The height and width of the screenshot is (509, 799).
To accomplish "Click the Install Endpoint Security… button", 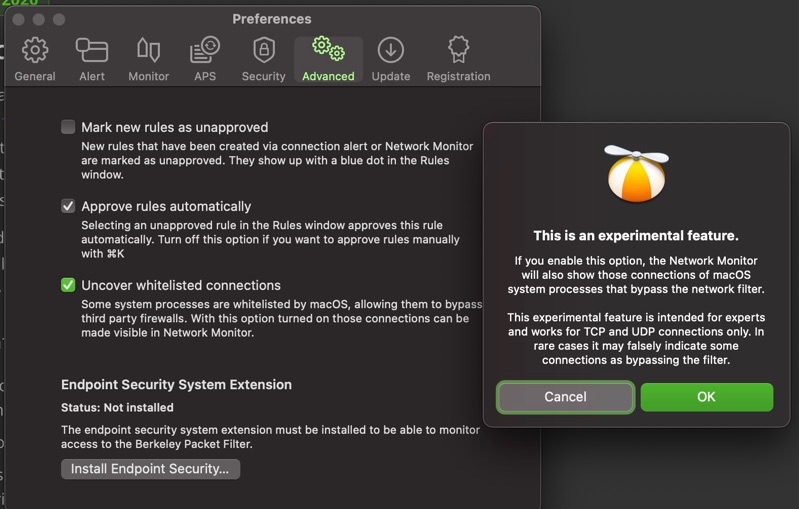I will click(150, 468).
